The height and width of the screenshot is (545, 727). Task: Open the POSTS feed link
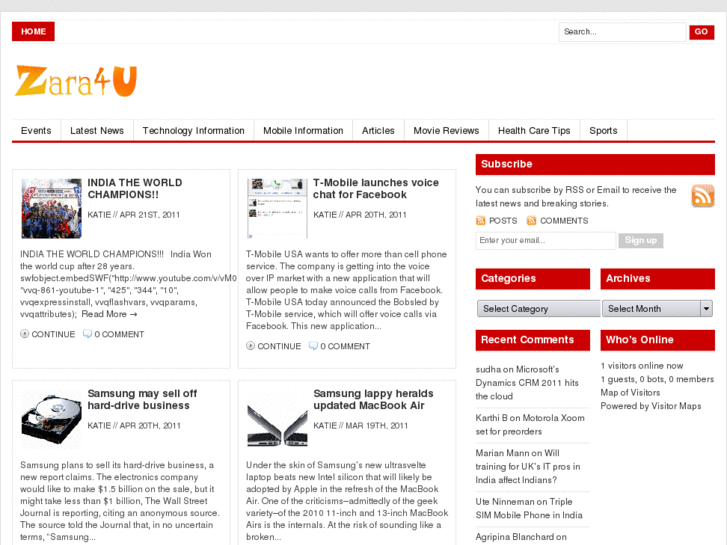pyautogui.click(x=503, y=221)
